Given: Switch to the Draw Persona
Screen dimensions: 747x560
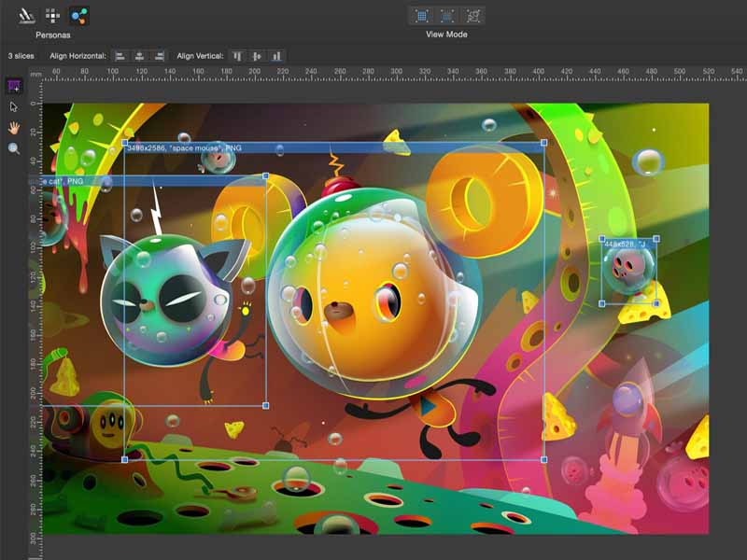Looking at the screenshot, I should 27,15.
